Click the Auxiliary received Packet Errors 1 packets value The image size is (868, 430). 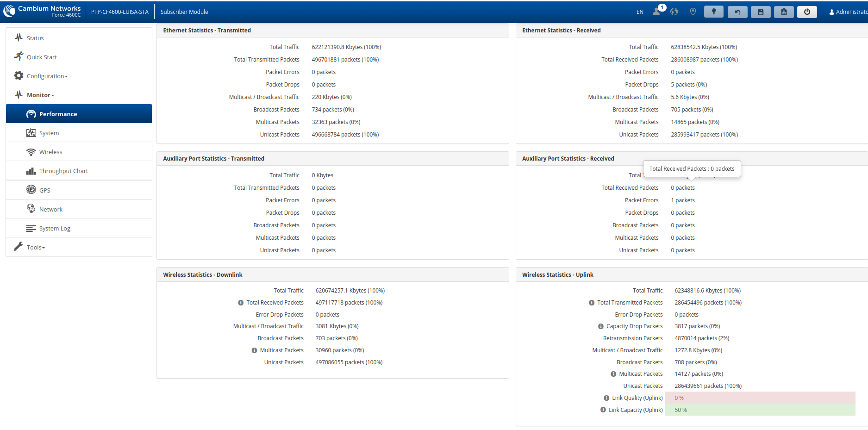(x=683, y=200)
